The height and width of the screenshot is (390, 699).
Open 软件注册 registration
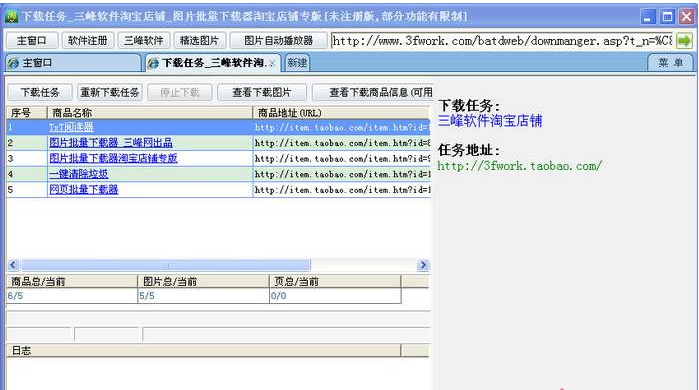coord(88,41)
